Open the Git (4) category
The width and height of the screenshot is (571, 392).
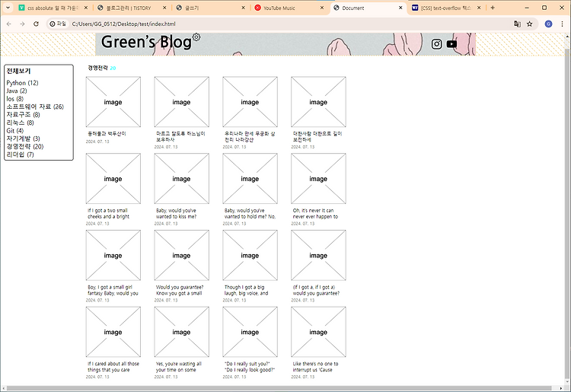click(15, 131)
